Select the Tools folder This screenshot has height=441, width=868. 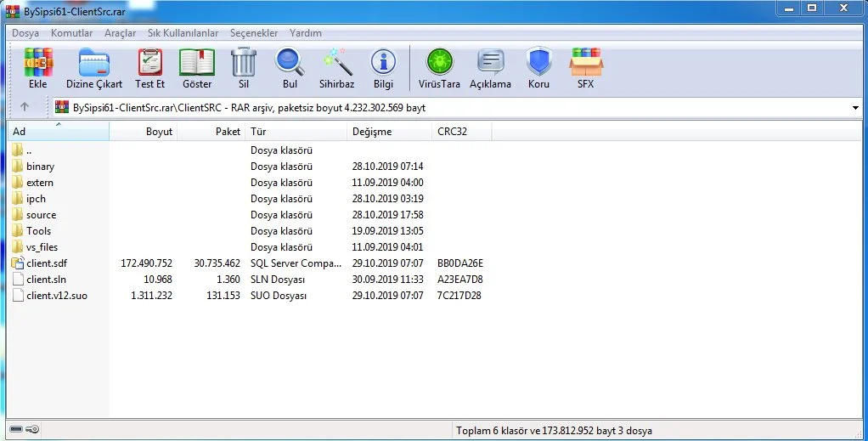point(39,230)
